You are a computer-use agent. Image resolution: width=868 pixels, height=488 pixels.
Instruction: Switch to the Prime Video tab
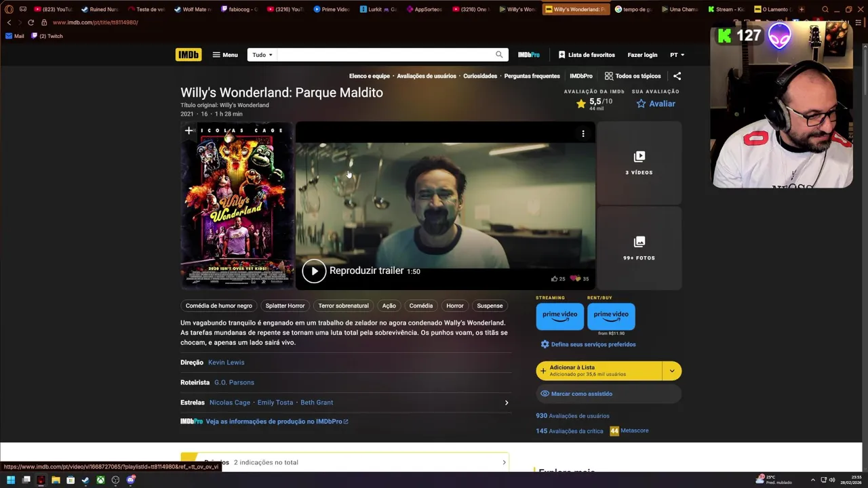[x=332, y=9]
